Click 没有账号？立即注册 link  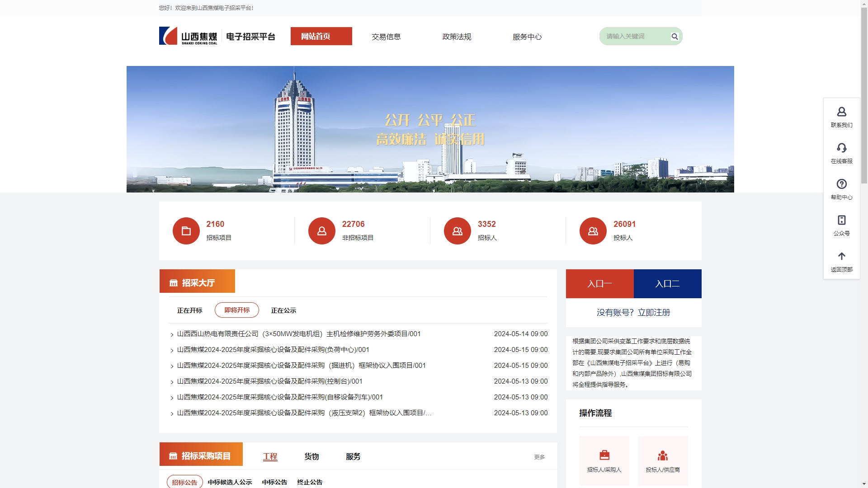633,313
